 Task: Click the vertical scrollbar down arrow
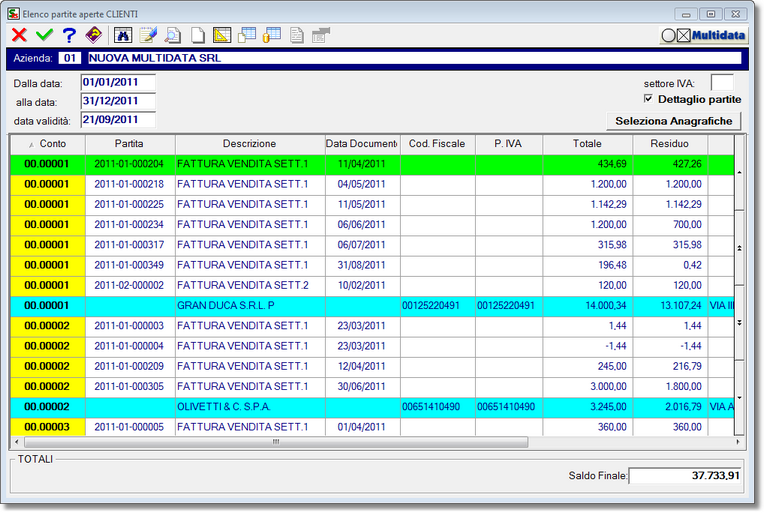[x=739, y=398]
